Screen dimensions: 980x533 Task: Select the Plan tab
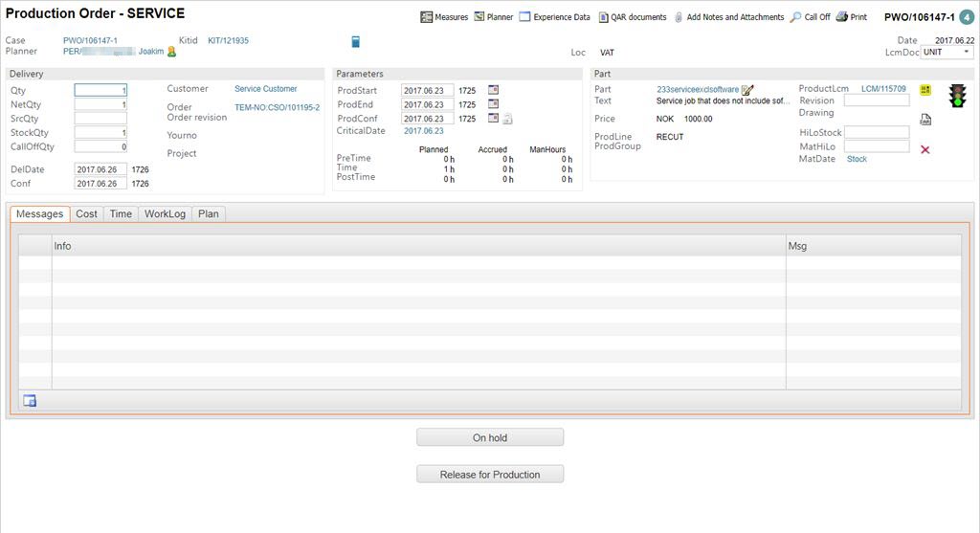tap(208, 214)
